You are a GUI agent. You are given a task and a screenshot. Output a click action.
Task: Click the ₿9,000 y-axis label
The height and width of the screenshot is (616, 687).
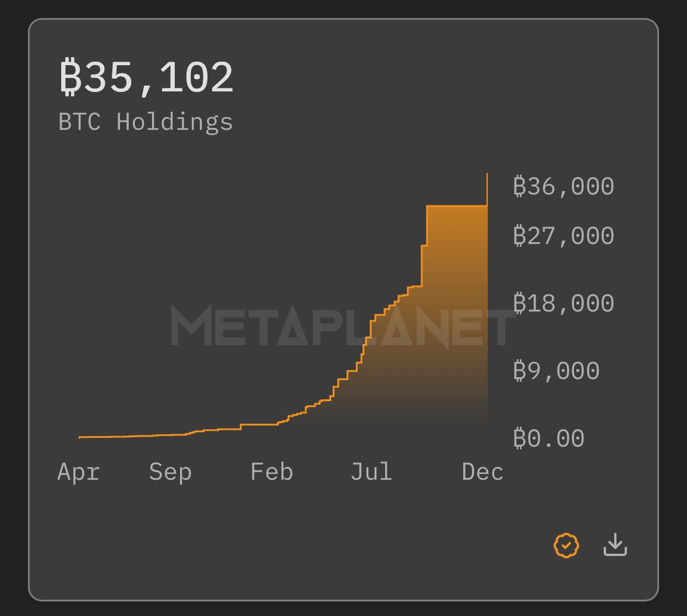(x=556, y=371)
